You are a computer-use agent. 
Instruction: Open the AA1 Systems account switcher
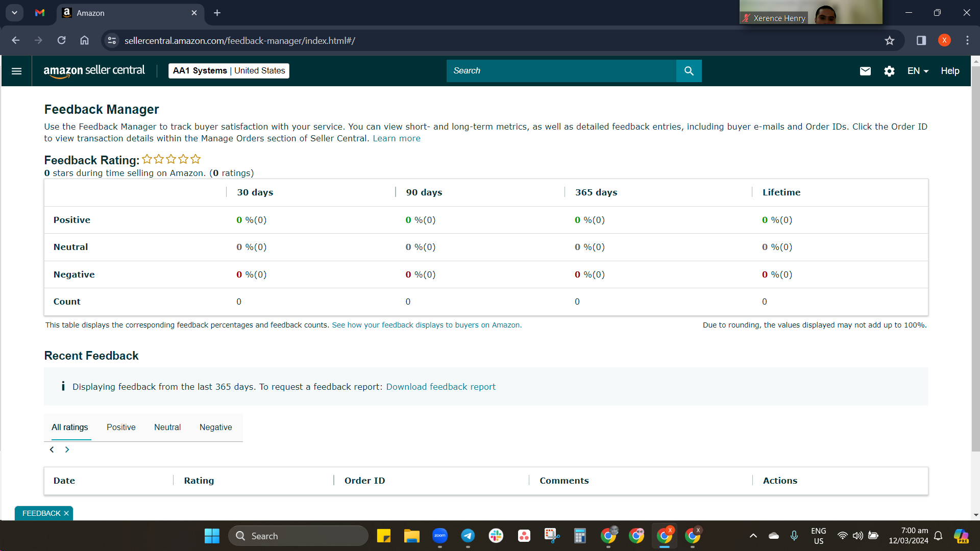[229, 71]
